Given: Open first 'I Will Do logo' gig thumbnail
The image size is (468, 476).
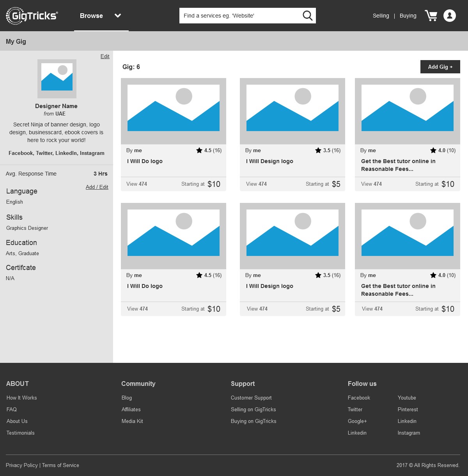Looking at the screenshot, I should (x=174, y=111).
